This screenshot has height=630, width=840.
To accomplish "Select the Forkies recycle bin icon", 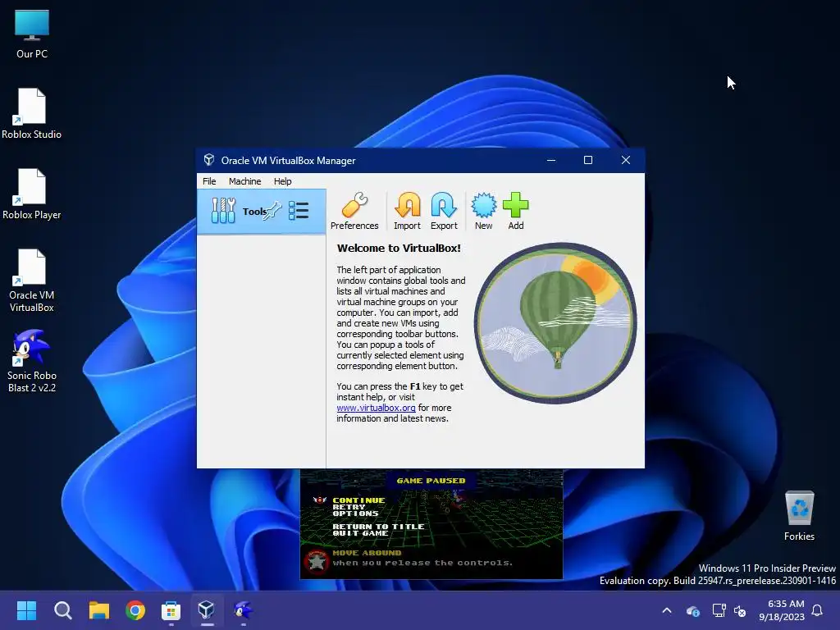I will coord(799,516).
